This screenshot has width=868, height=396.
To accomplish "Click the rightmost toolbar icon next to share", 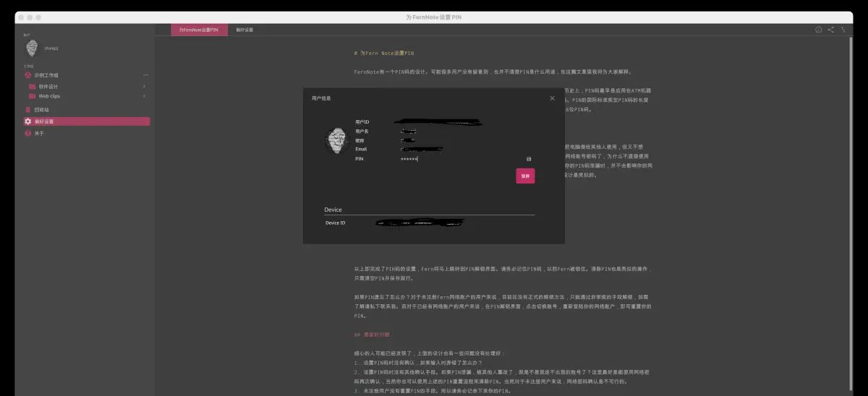I will [x=843, y=30].
